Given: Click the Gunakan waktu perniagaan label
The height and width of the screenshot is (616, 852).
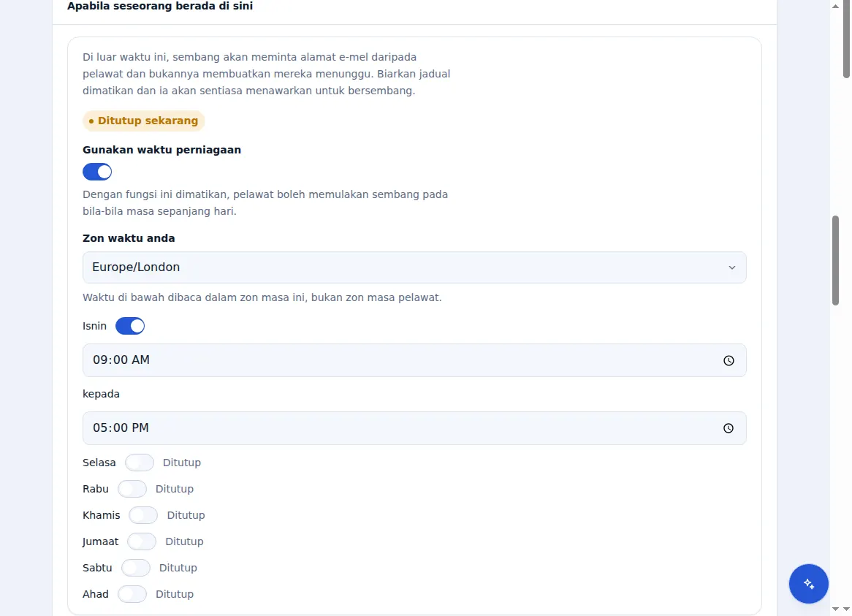Looking at the screenshot, I should point(162,150).
